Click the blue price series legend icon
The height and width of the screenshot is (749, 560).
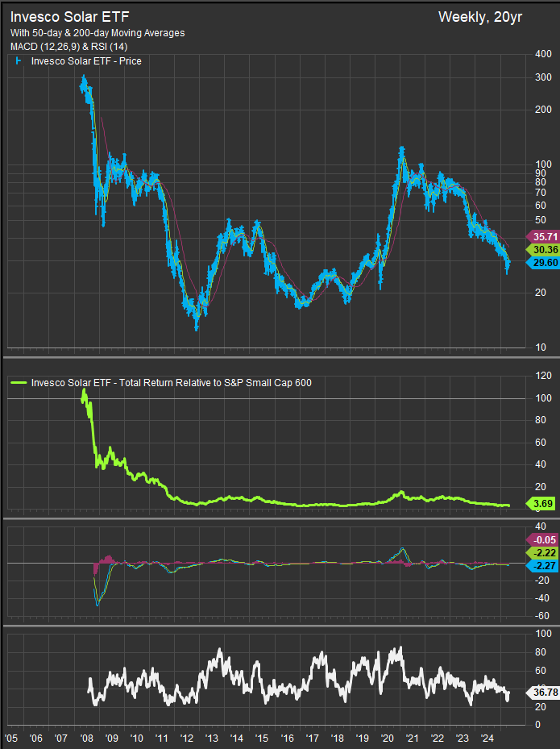(19, 61)
